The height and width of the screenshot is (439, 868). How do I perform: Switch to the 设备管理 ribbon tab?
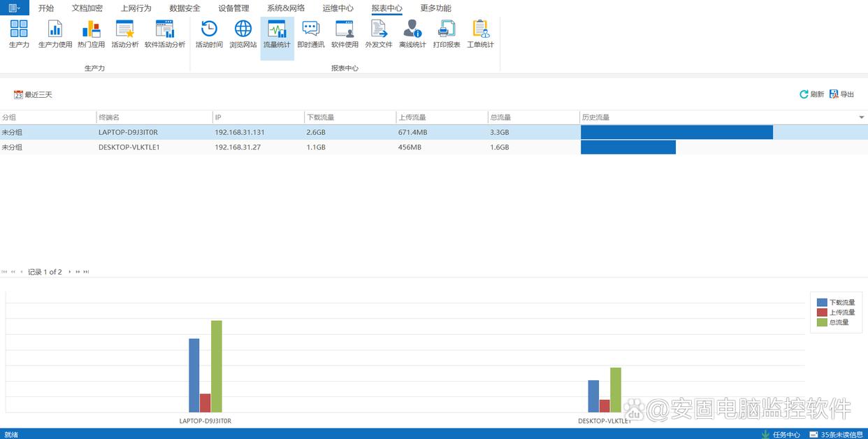pos(233,8)
